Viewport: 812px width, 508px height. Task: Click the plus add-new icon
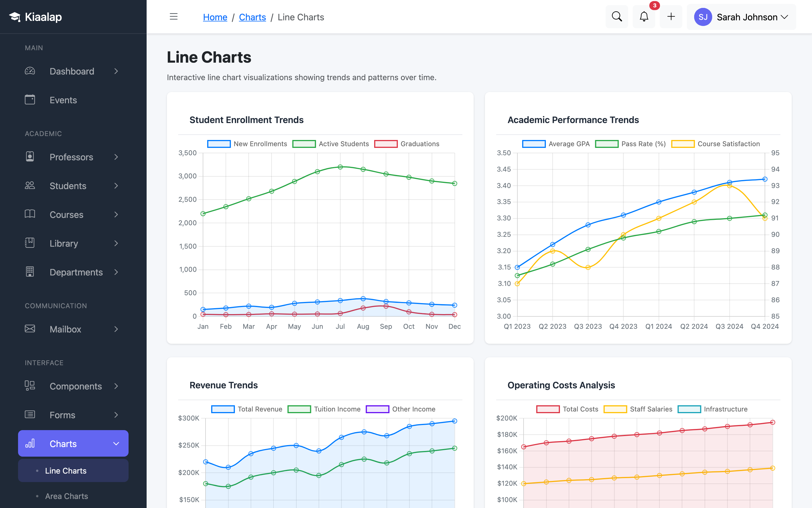click(671, 16)
